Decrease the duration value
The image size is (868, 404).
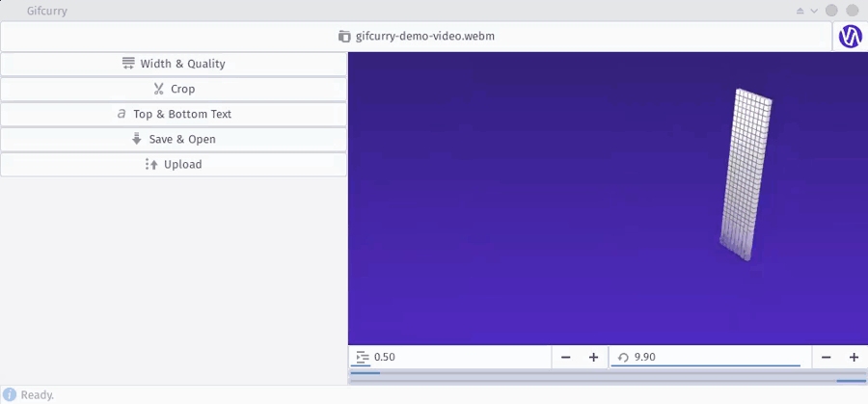click(826, 358)
